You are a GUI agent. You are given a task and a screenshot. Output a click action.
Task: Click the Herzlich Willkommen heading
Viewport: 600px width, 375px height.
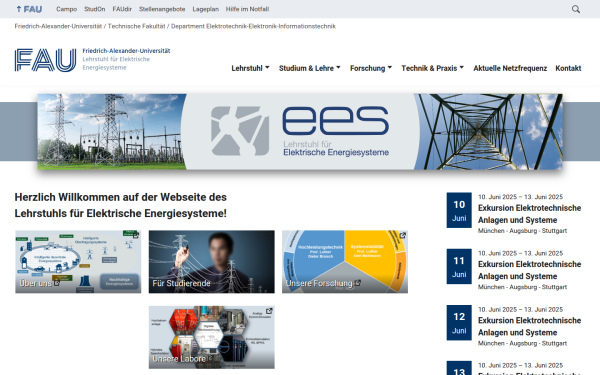[121, 205]
